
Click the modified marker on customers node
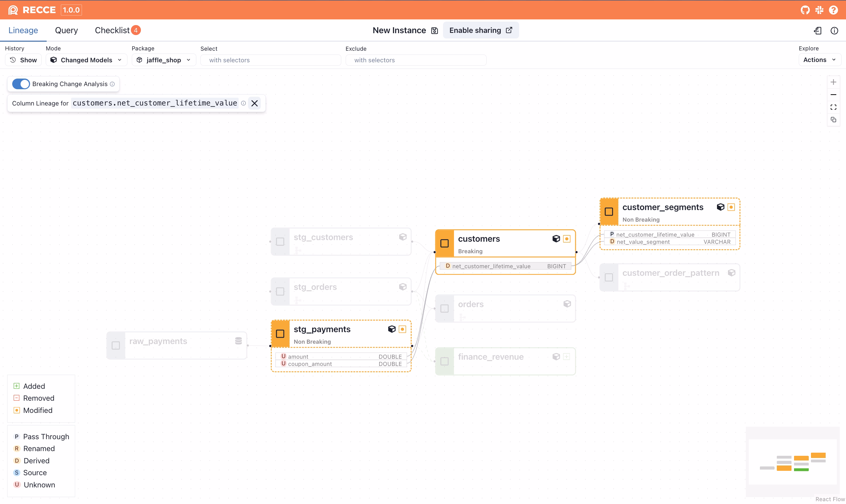[x=567, y=239]
